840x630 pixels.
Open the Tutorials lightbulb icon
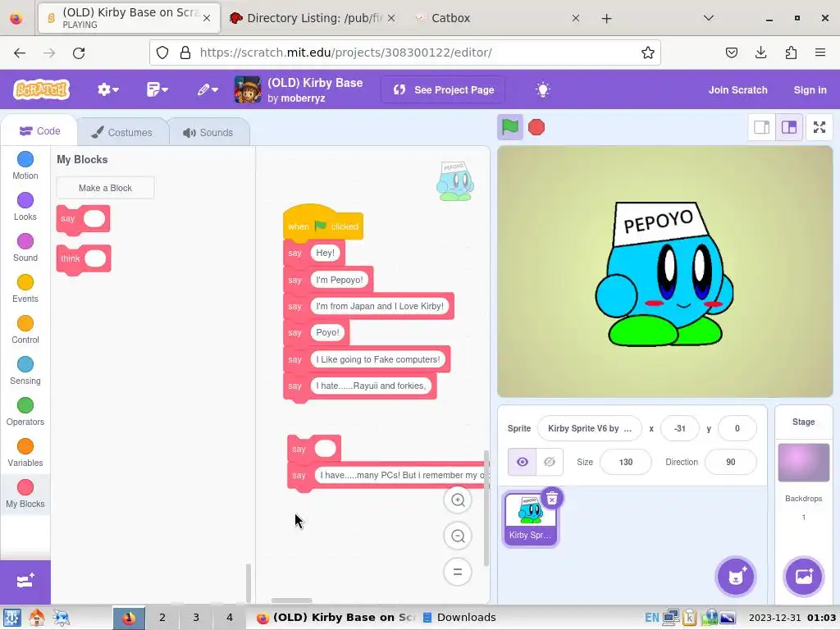543,89
